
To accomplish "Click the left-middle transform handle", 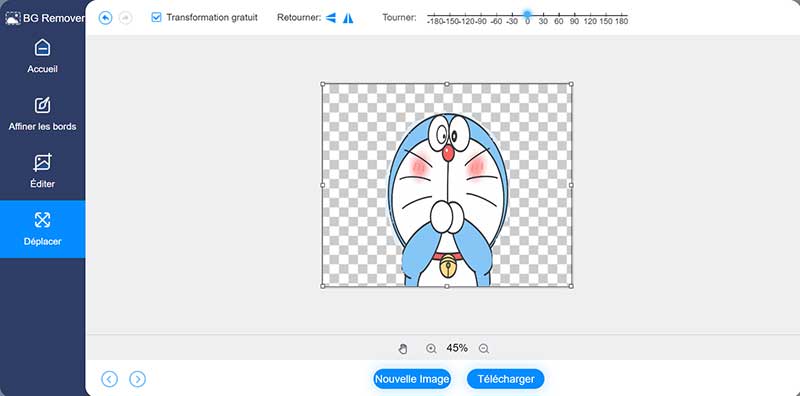I will tap(322, 185).
